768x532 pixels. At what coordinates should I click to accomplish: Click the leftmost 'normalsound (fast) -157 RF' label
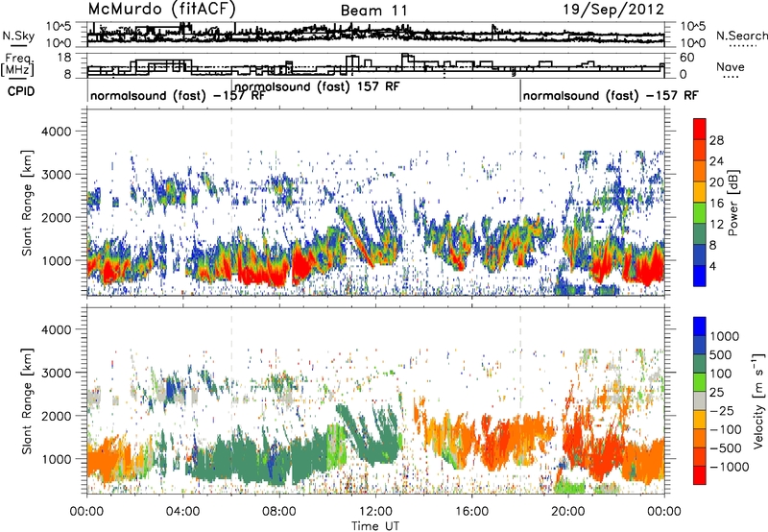click(x=178, y=95)
